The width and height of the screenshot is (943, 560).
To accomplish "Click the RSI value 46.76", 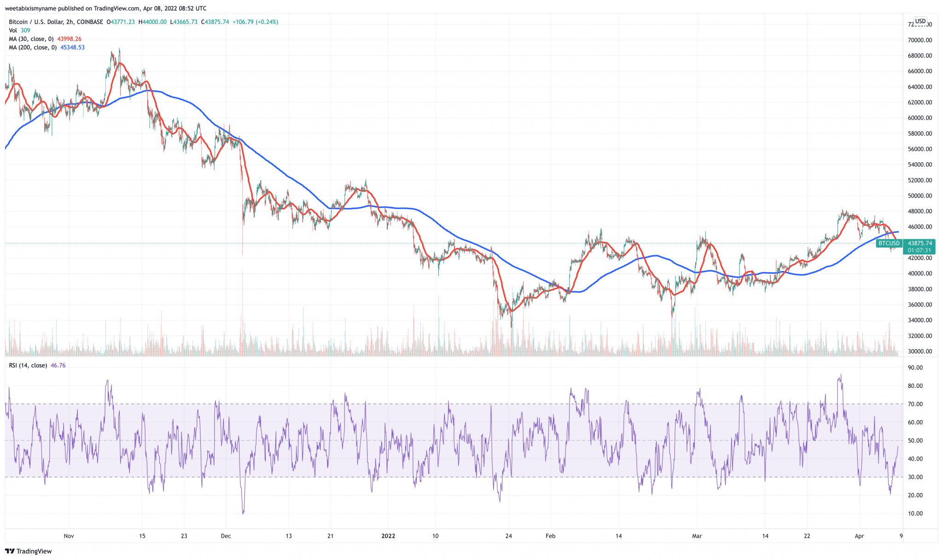I will click(58, 365).
